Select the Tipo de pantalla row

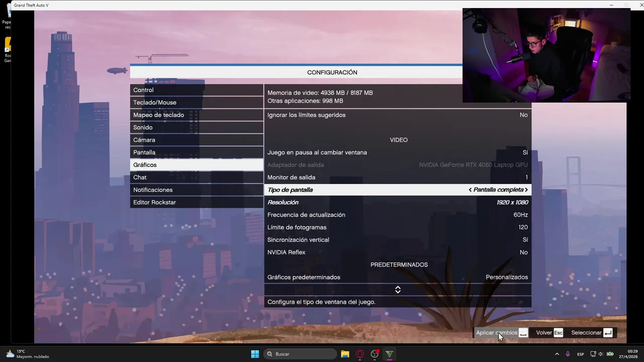coord(397,190)
